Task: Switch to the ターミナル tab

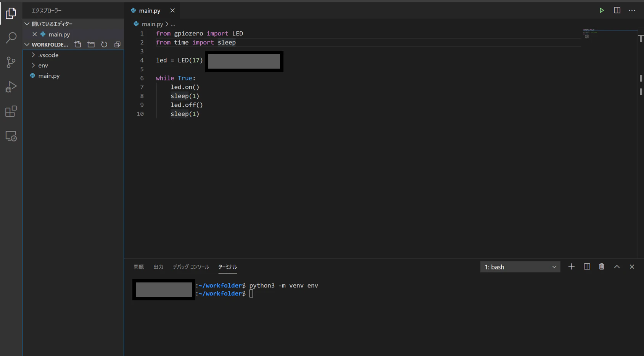Action: point(227,267)
